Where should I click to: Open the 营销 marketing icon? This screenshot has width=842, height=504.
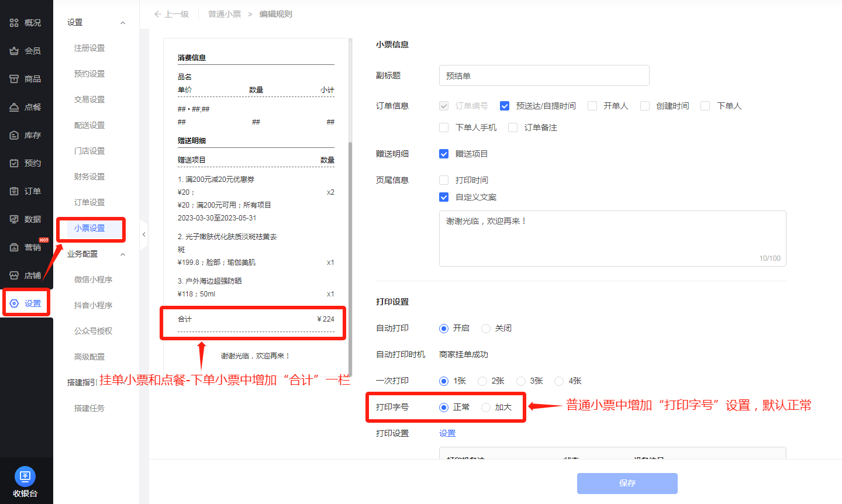[x=14, y=247]
